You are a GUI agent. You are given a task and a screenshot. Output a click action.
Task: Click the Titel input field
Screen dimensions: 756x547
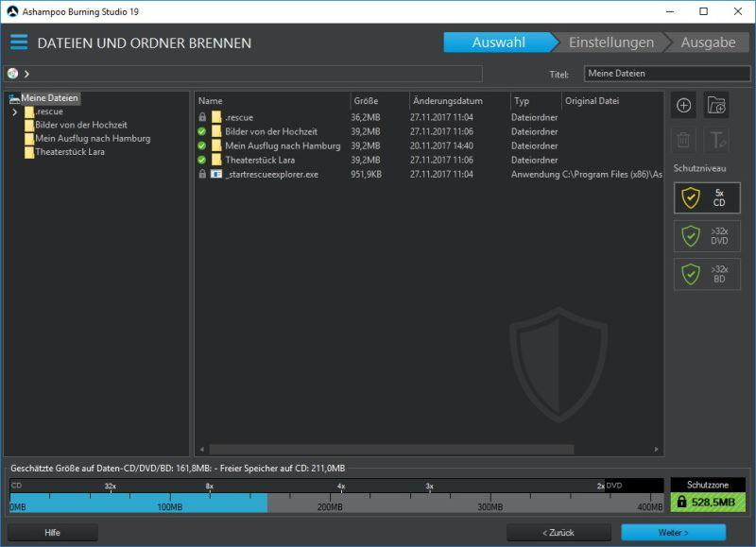click(x=666, y=74)
